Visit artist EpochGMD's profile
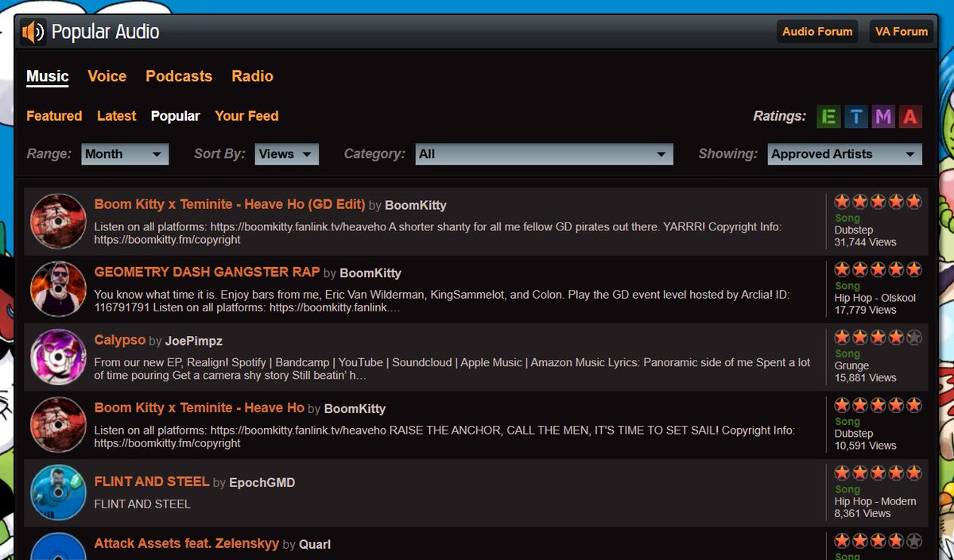Image resolution: width=954 pixels, height=560 pixels. point(262,482)
